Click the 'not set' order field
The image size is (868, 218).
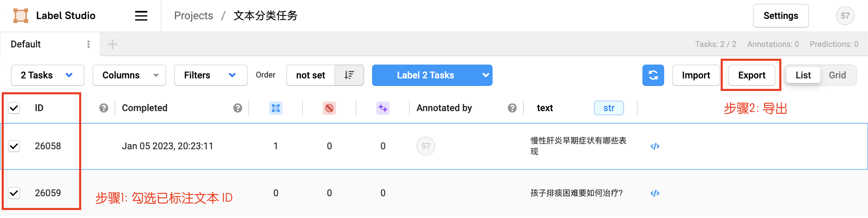[311, 75]
